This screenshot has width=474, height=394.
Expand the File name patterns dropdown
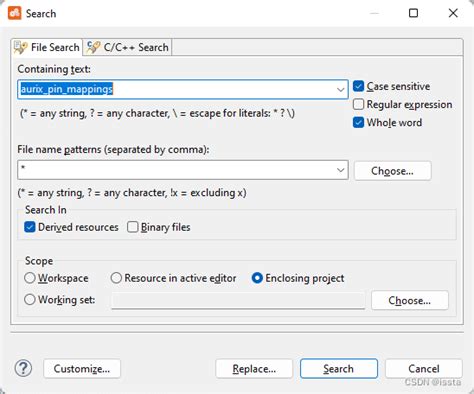(340, 170)
